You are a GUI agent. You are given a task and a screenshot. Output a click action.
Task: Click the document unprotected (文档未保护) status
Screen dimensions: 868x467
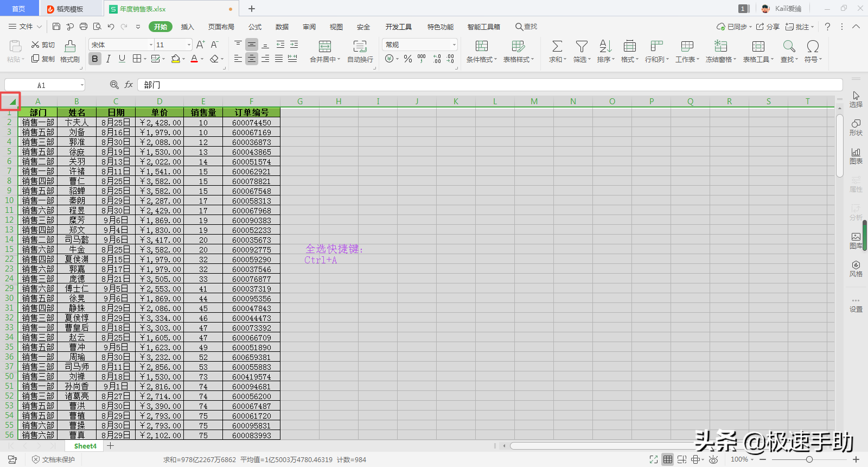click(53, 459)
